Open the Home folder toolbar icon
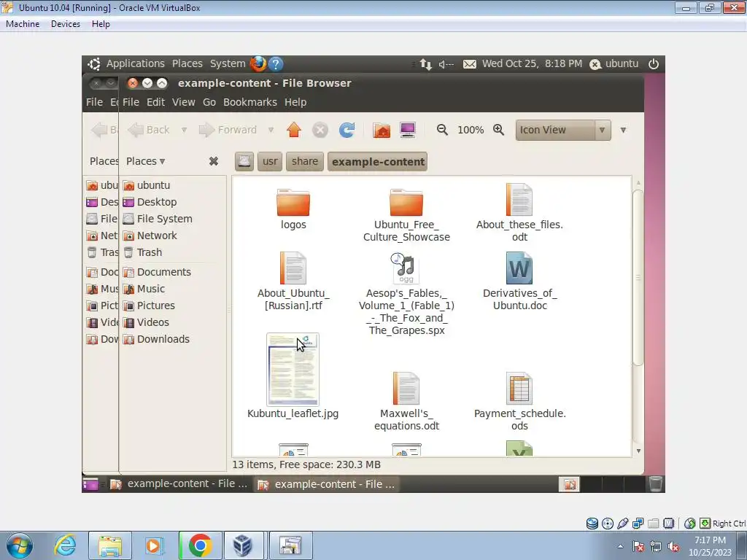This screenshot has width=747, height=560. (x=382, y=130)
